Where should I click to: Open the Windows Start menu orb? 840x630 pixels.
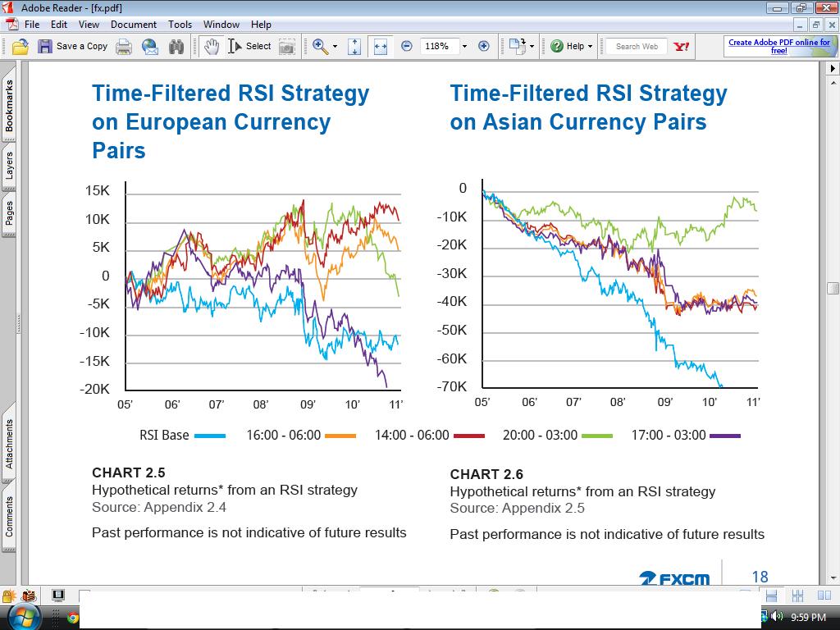coord(25,616)
